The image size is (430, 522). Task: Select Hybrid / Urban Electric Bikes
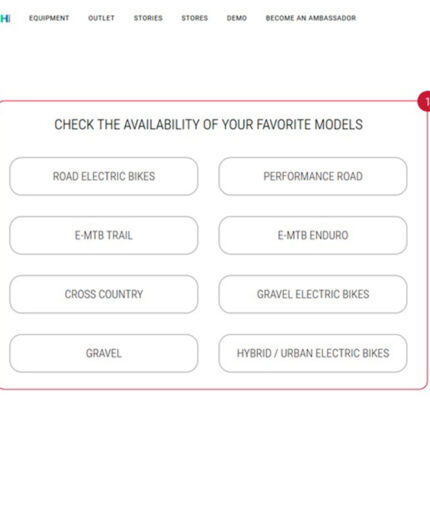[313, 353]
